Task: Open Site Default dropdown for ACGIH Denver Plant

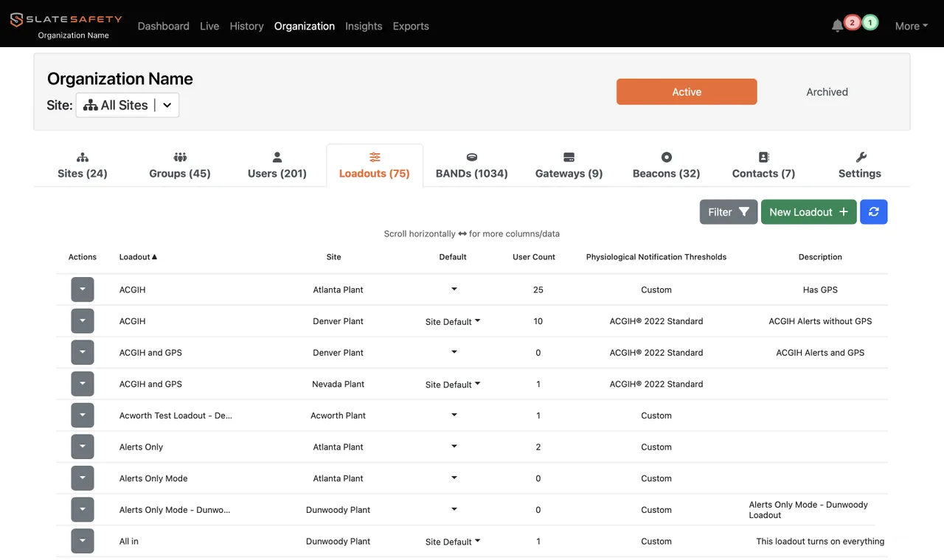Action: click(x=453, y=321)
